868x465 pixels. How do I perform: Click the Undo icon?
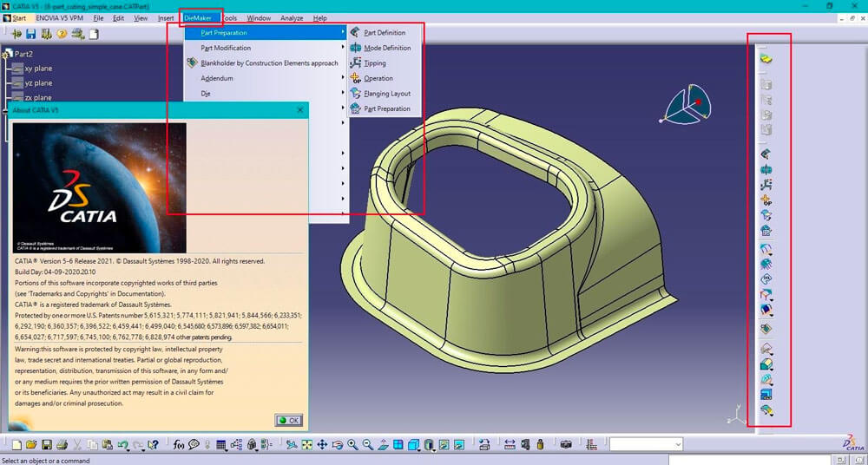[123, 444]
